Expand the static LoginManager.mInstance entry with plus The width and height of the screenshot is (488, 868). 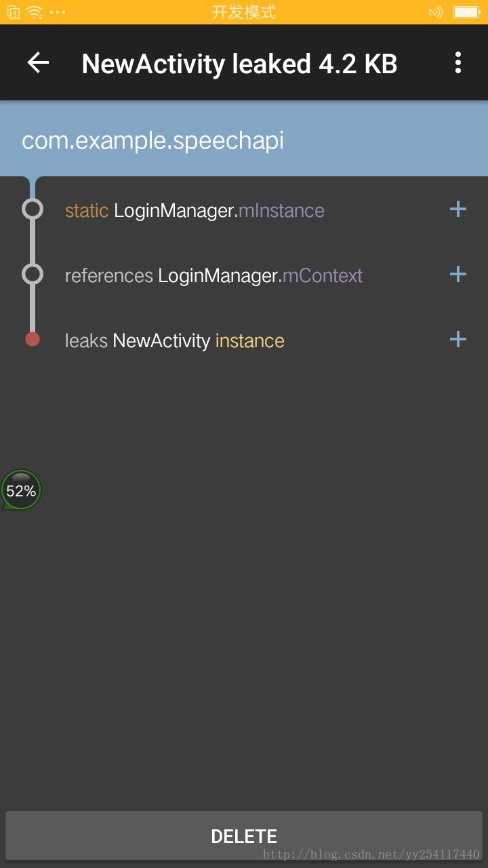point(458,209)
